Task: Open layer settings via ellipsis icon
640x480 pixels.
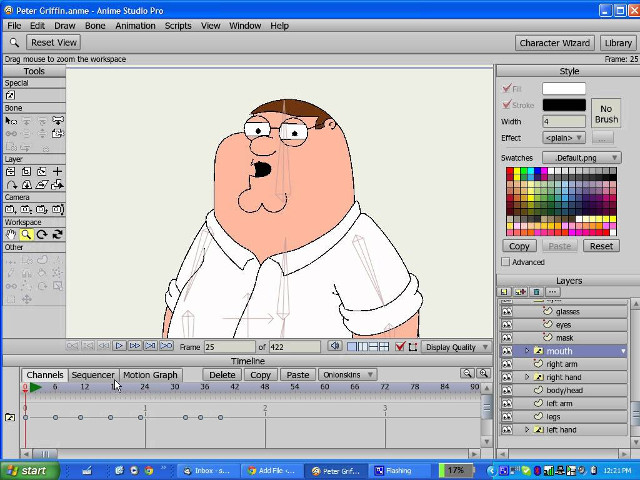Action: [553, 292]
